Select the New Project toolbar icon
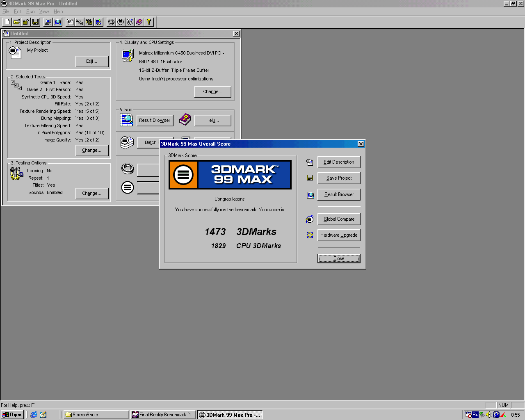The image size is (525, 420). (7, 22)
